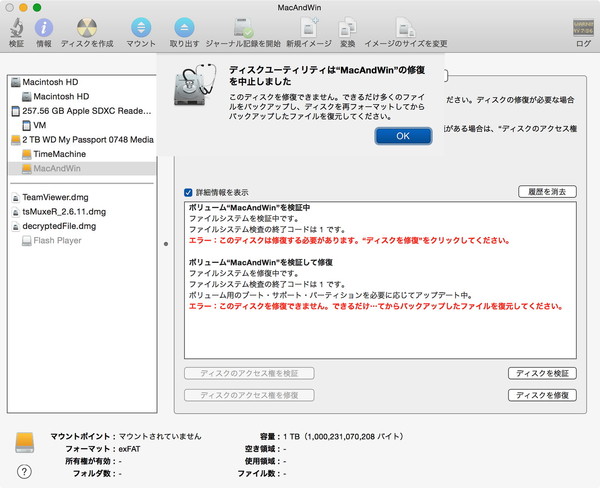Click the capacity value 1 TB text
The image size is (600, 488).
coord(343,437)
